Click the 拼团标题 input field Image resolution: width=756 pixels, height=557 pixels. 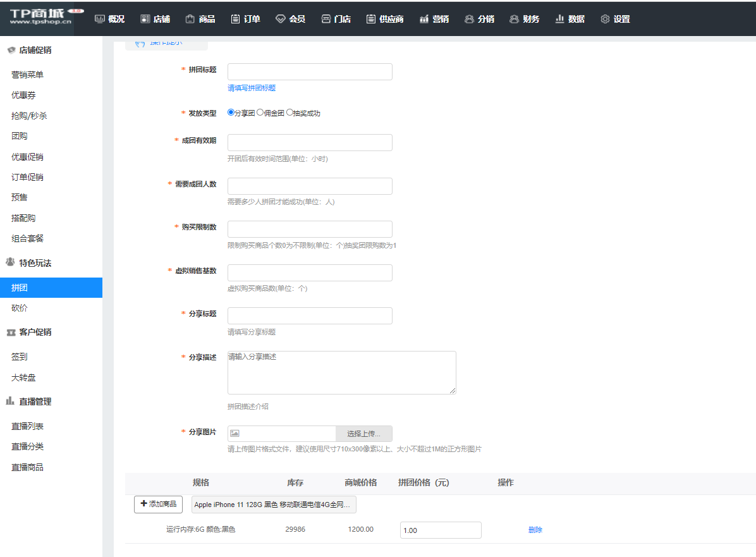coord(310,71)
